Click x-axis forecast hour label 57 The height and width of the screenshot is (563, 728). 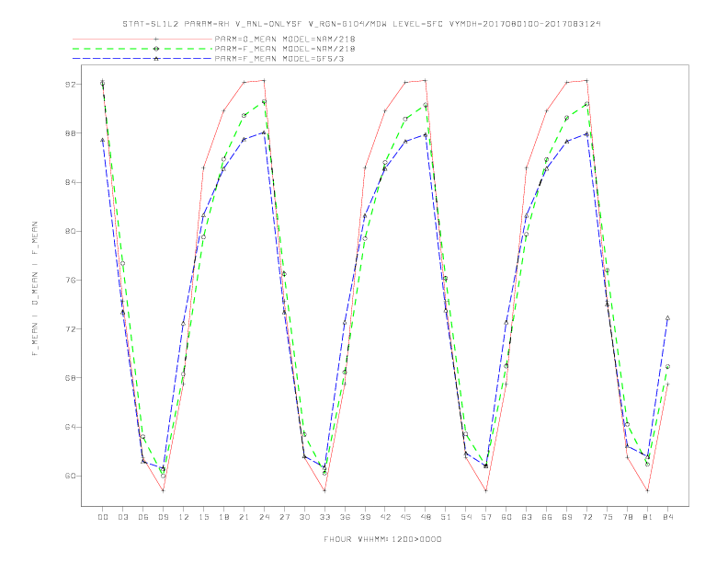pos(486,517)
